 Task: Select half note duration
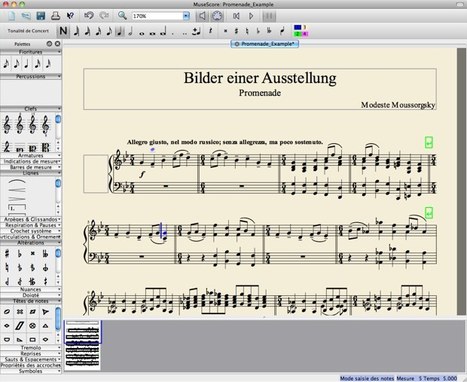pos(130,31)
